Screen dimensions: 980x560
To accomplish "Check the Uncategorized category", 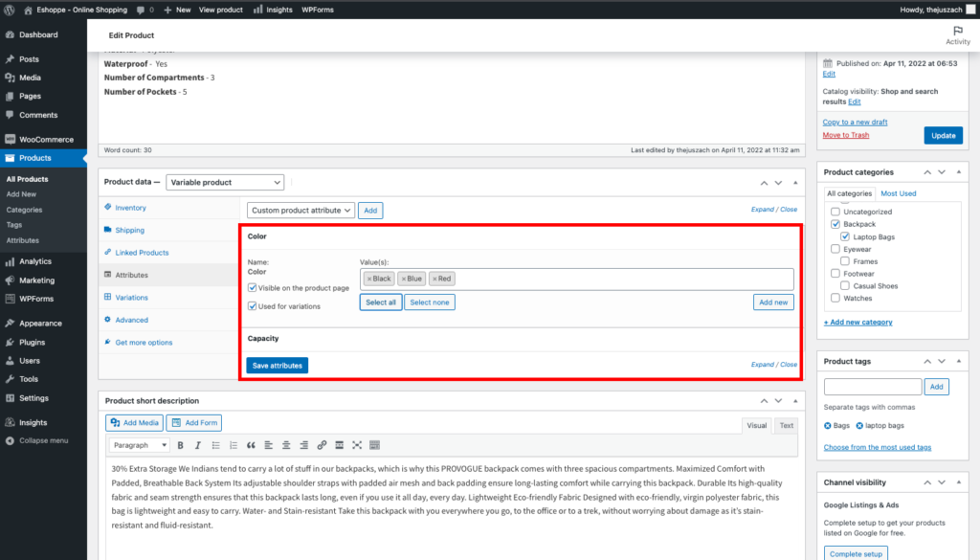I will pos(835,212).
